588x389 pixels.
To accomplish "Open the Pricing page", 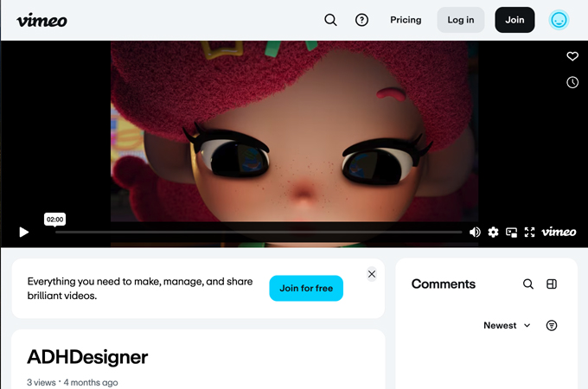I will pyautogui.click(x=406, y=20).
